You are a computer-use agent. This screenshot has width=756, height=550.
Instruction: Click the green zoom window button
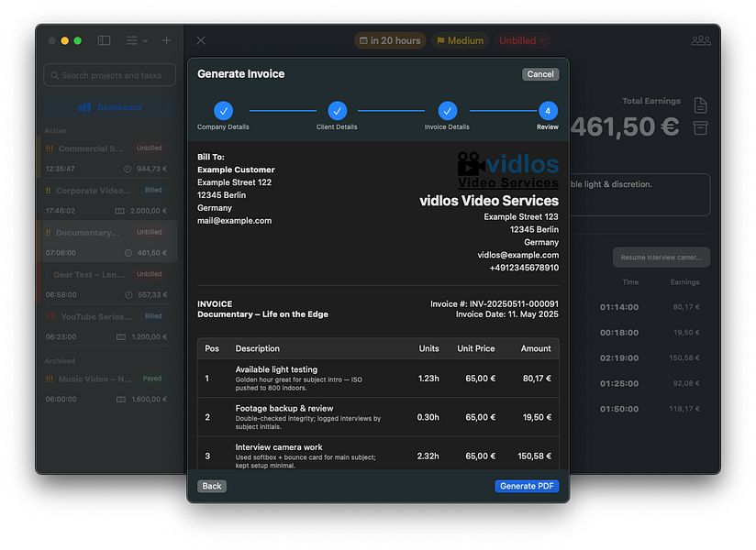[77, 40]
